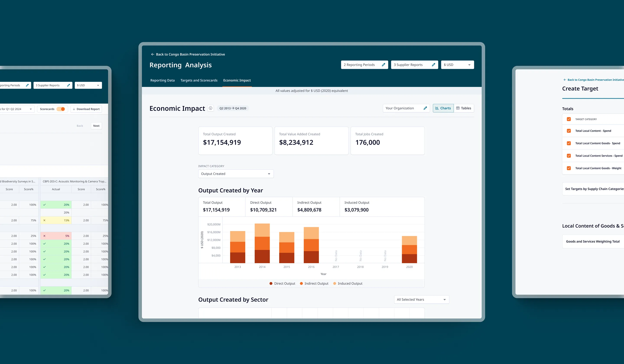Screen dimensions: 624x364
Task: Open the All Selected Years dropdown
Action: point(421,300)
